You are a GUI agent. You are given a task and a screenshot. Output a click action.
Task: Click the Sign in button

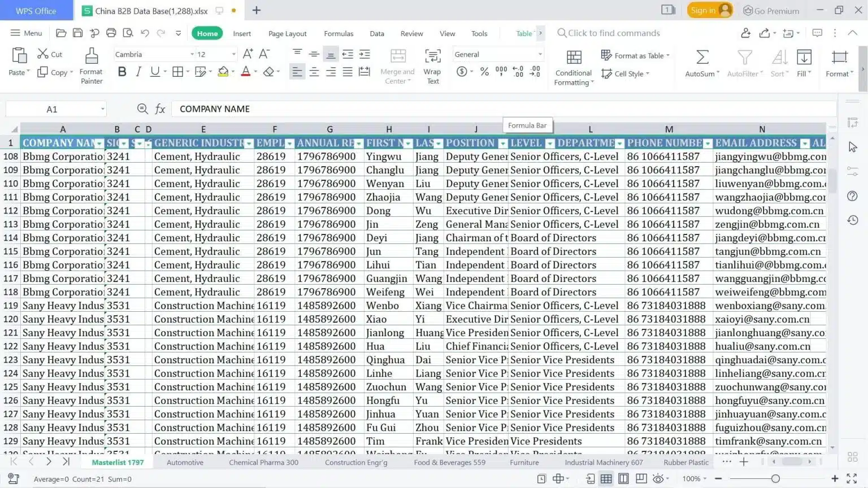tap(710, 10)
